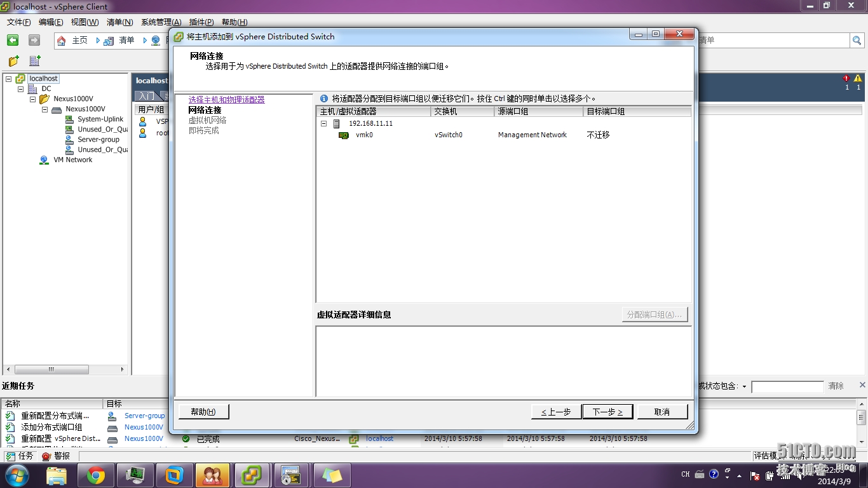Open VMware Workstation from the taskbar

(x=174, y=475)
